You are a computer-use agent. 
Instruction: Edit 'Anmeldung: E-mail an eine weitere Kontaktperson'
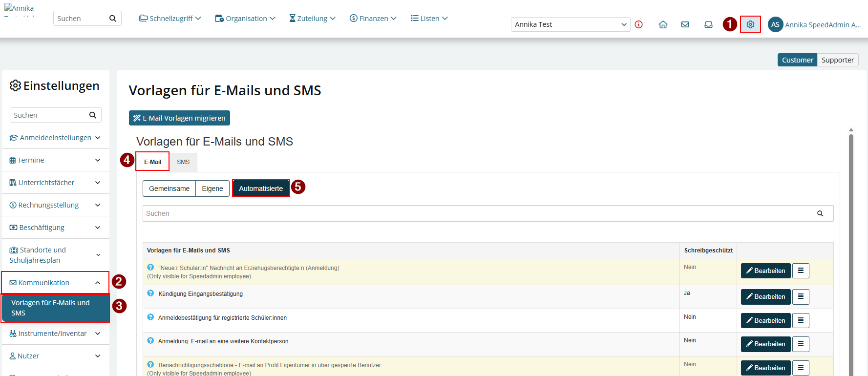pos(765,344)
